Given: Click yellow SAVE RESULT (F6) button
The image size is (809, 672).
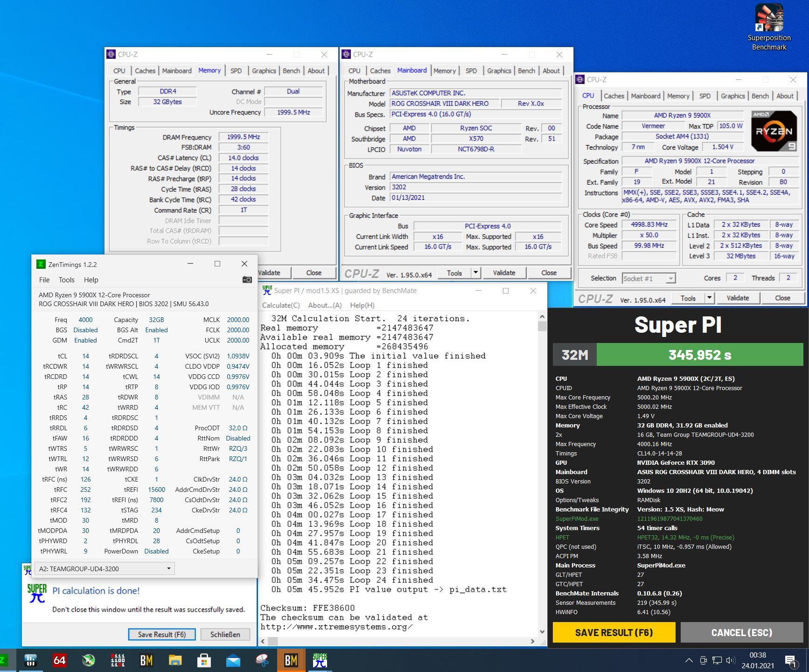Looking at the screenshot, I should click(614, 632).
